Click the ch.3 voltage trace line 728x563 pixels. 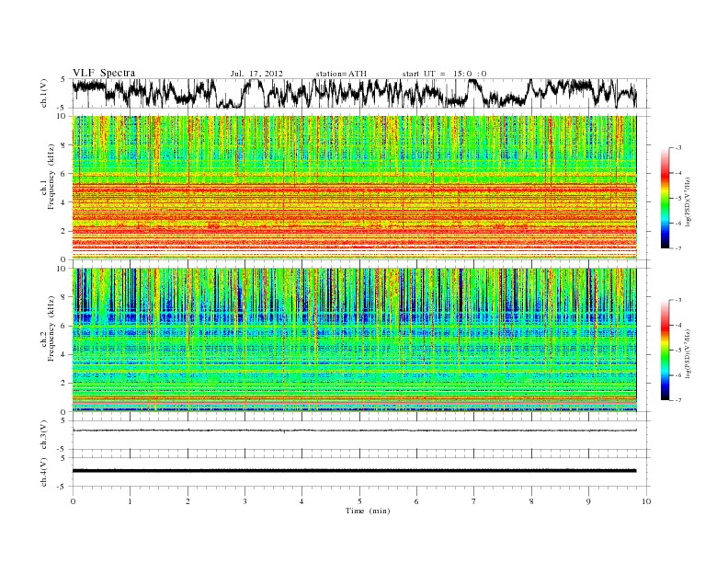tap(354, 431)
